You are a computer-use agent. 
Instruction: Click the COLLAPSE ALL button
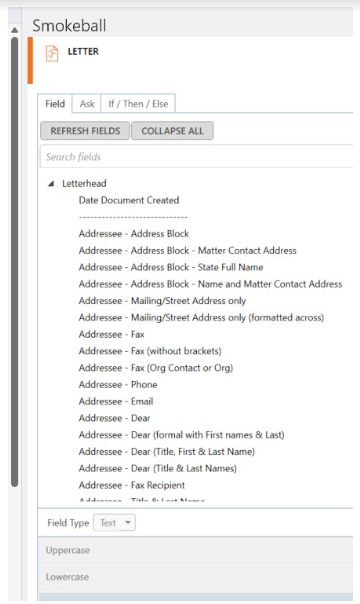(172, 131)
